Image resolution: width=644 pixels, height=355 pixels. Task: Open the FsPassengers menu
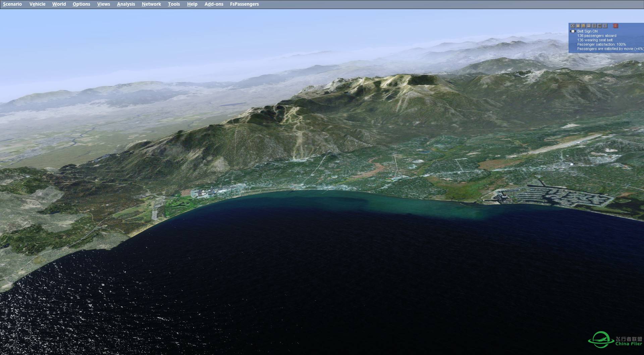(244, 4)
